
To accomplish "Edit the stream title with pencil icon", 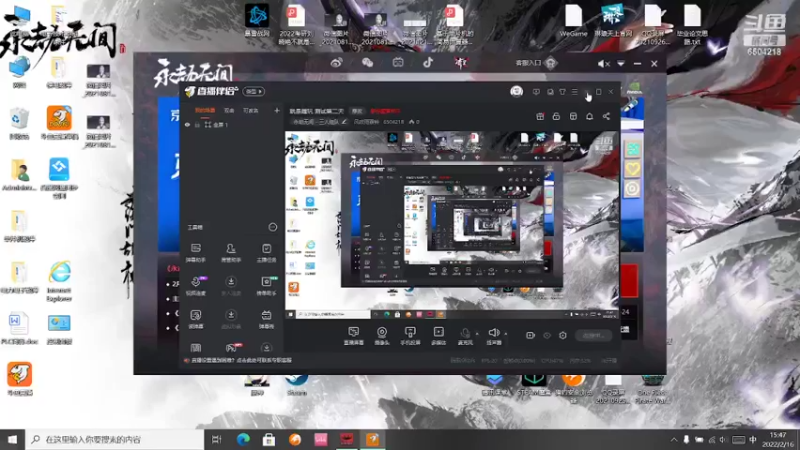I will click(344, 122).
